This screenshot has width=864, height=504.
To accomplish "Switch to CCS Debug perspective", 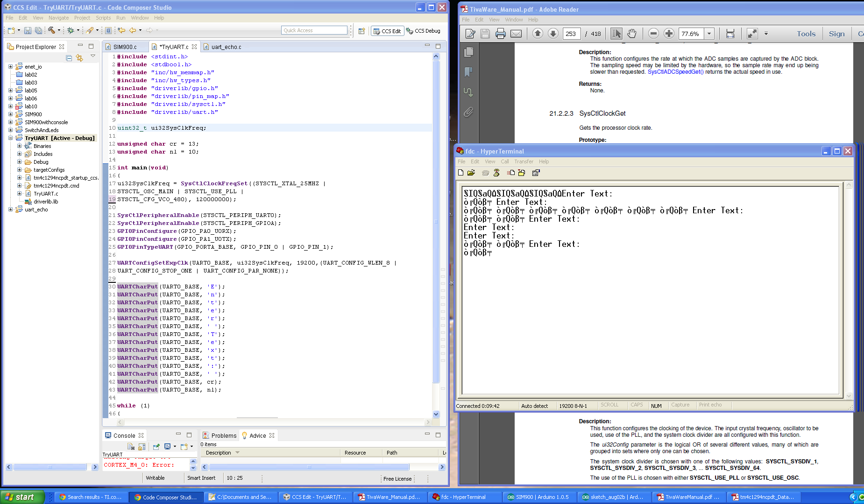I will 423,31.
